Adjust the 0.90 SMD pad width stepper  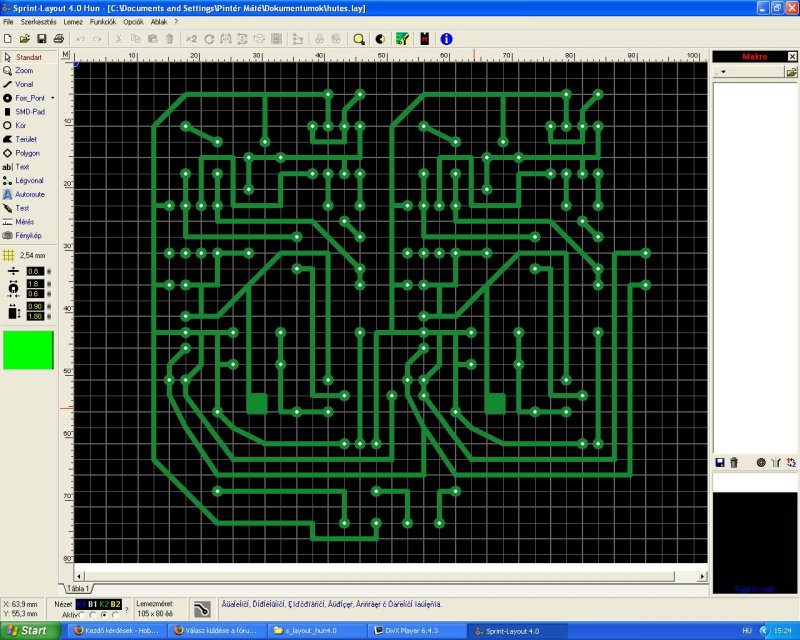point(49,306)
